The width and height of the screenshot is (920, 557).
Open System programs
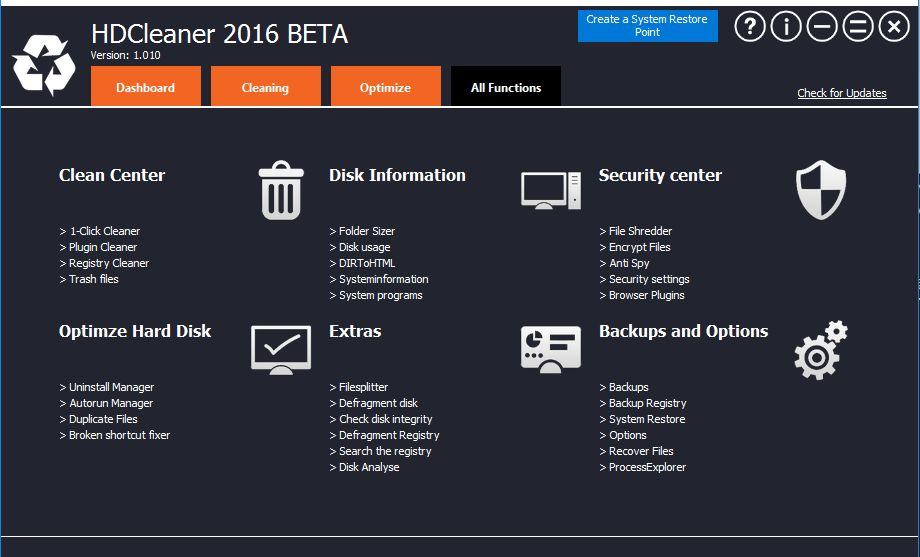point(376,295)
